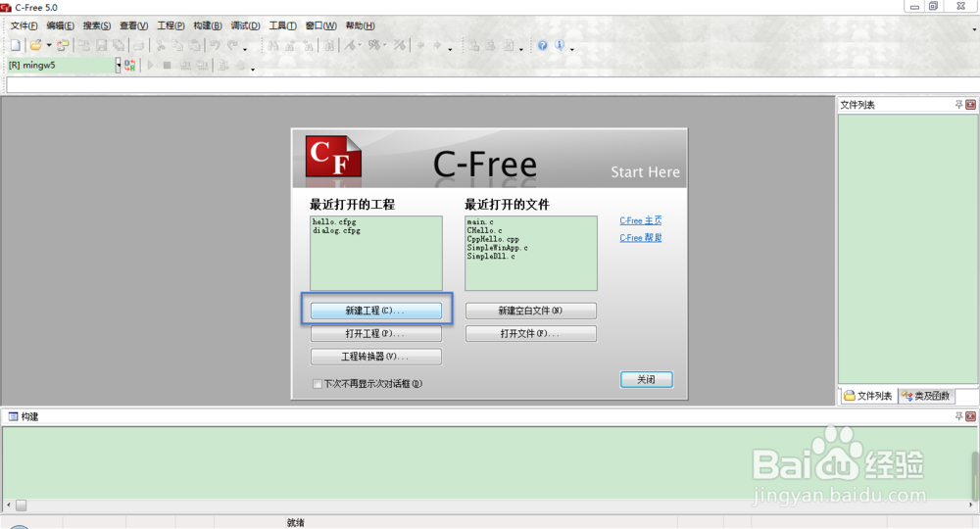Click the Copy toolbar icon

point(177,45)
